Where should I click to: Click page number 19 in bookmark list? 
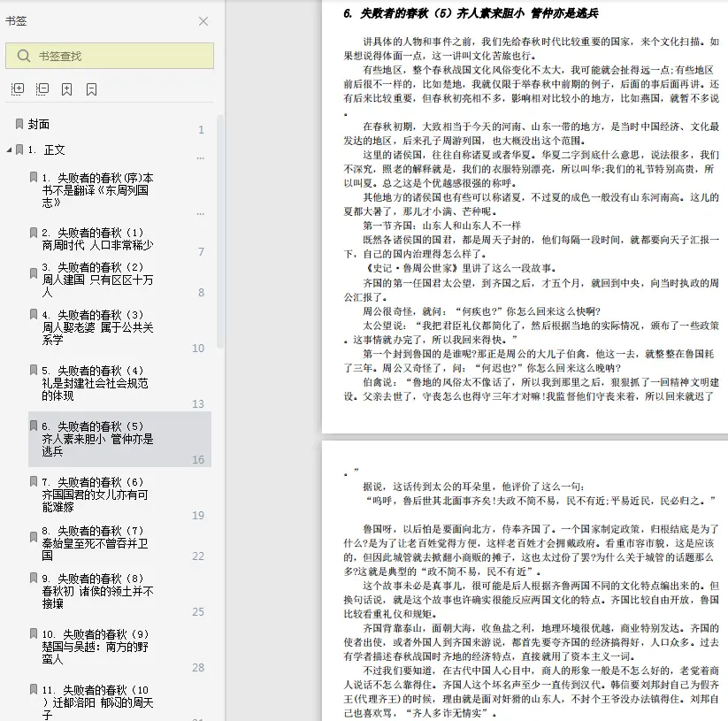coord(198,516)
